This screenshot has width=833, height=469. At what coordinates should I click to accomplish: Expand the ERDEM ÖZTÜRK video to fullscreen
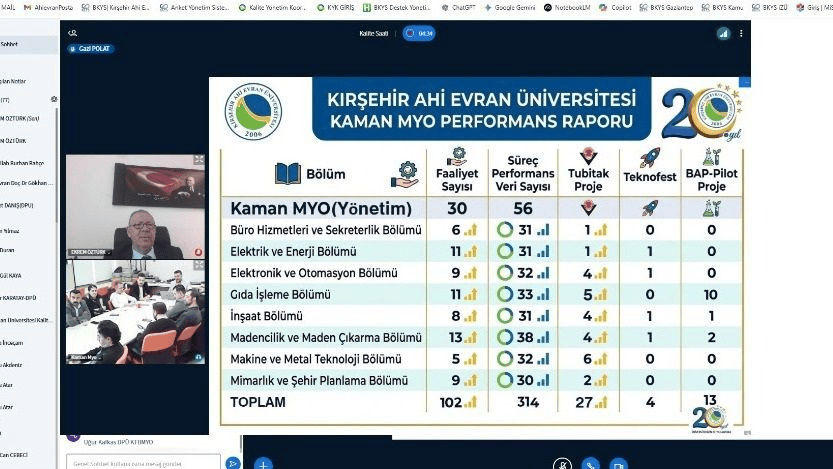(199, 160)
